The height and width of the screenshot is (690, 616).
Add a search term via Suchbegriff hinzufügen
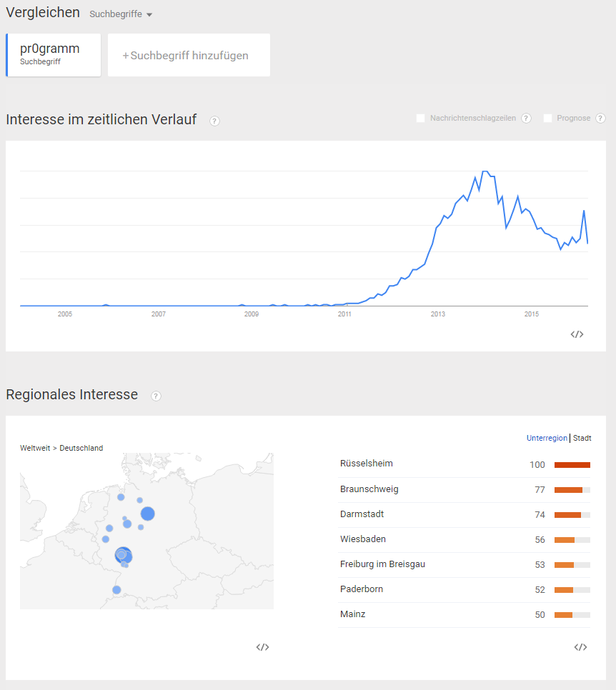(189, 55)
